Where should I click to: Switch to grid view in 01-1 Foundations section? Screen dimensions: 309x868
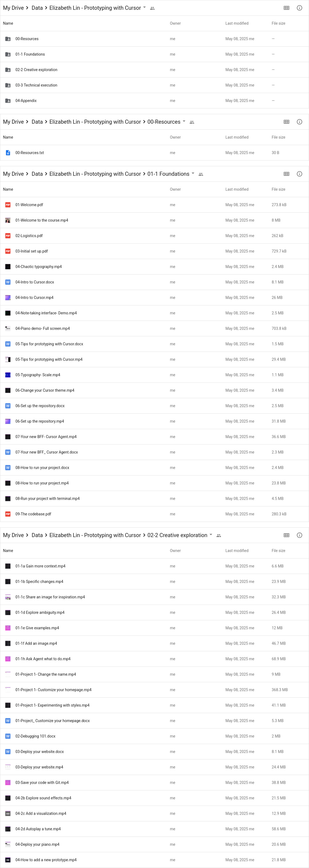point(286,174)
